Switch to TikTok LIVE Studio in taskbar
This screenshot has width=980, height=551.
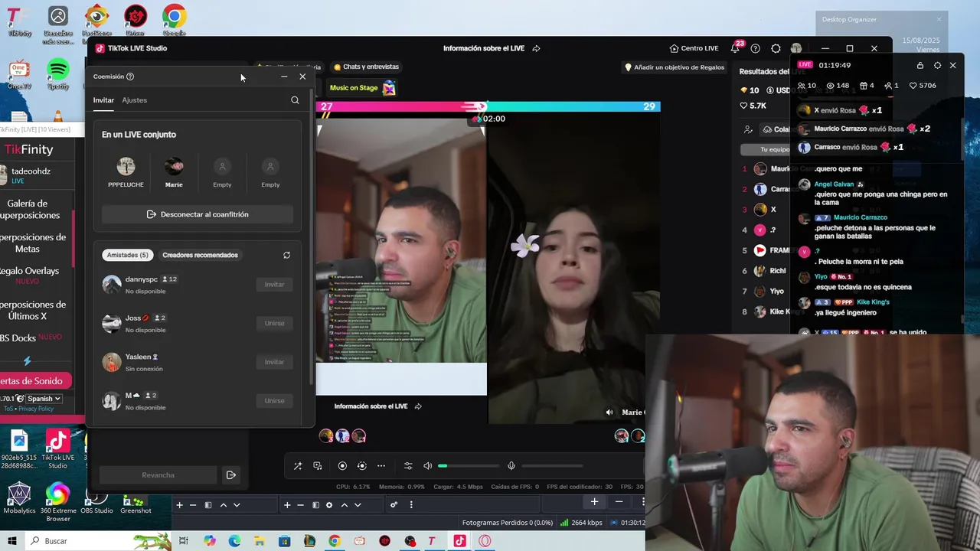459,541
